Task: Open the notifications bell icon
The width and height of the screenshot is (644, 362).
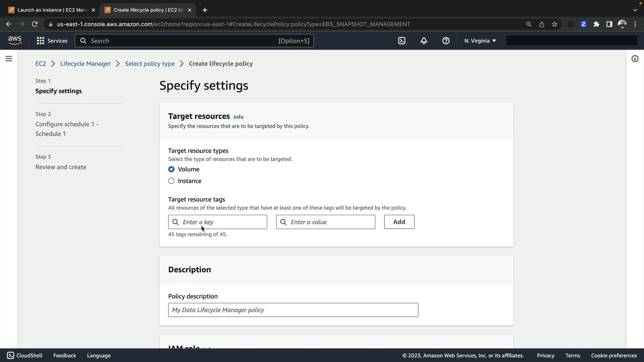Action: (424, 41)
